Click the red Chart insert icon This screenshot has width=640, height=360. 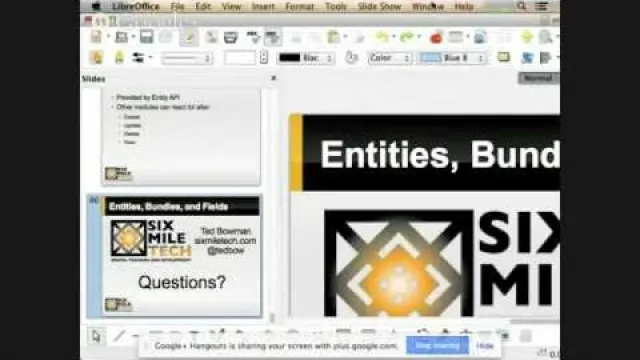point(436,38)
